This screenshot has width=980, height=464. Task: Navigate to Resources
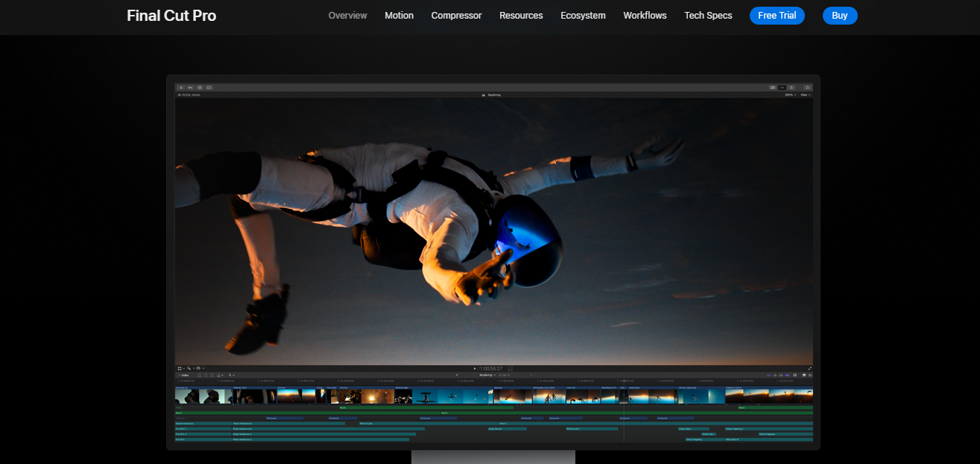(x=521, y=16)
